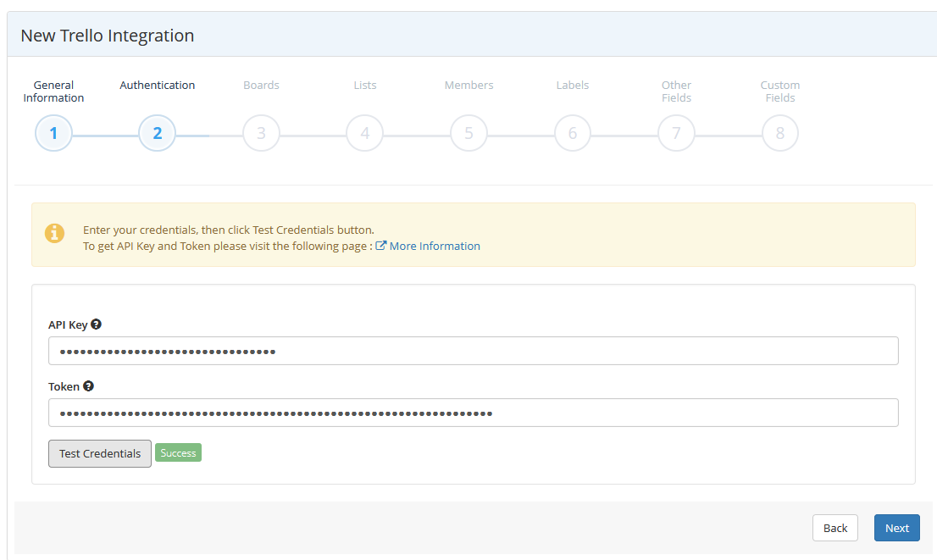
Task: Click the green Success status badge
Action: (x=178, y=452)
